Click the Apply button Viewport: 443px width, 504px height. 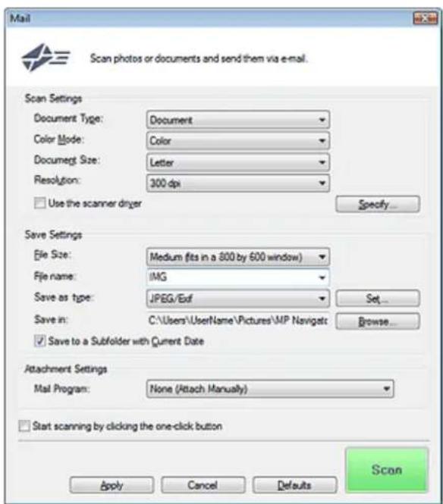pyautogui.click(x=112, y=485)
